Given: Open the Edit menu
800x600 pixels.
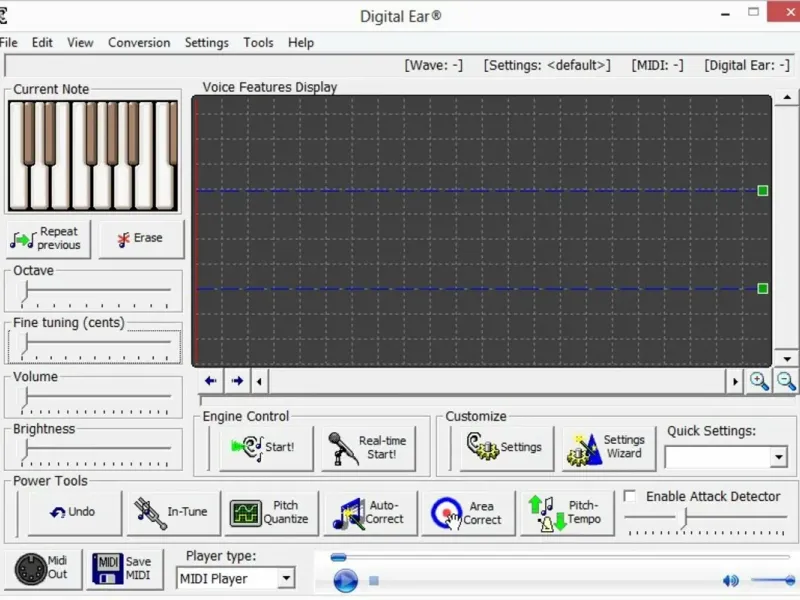Looking at the screenshot, I should click(42, 43).
